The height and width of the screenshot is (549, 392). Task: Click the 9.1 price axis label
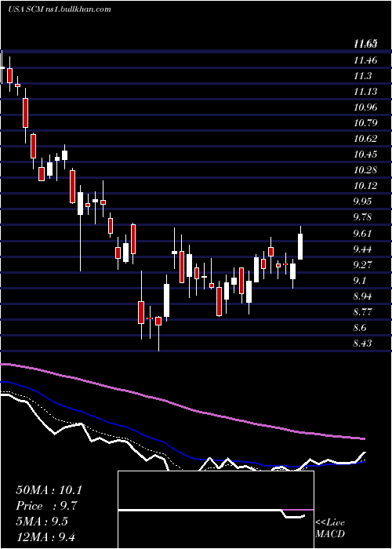[x=360, y=281]
